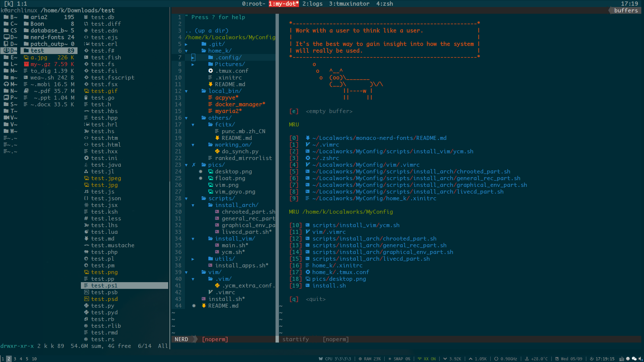Click the database icon next to test.db

[86, 17]
